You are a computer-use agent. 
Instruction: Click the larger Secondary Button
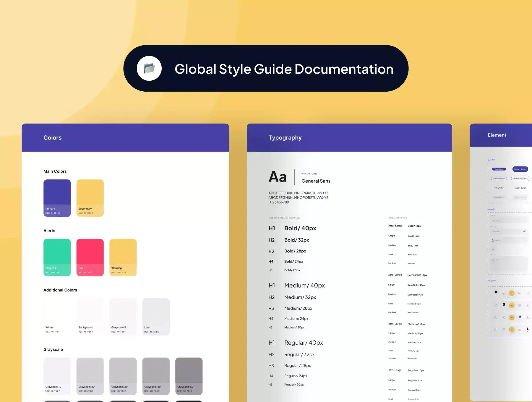point(520,179)
